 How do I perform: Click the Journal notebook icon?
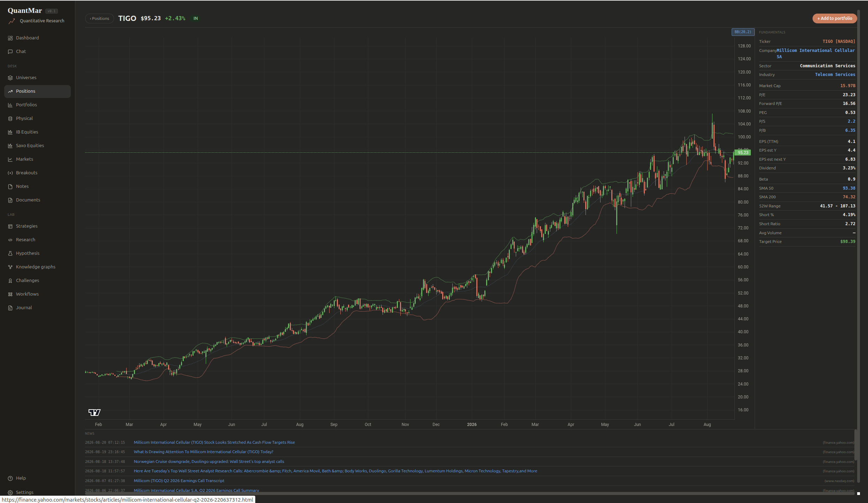[10, 308]
